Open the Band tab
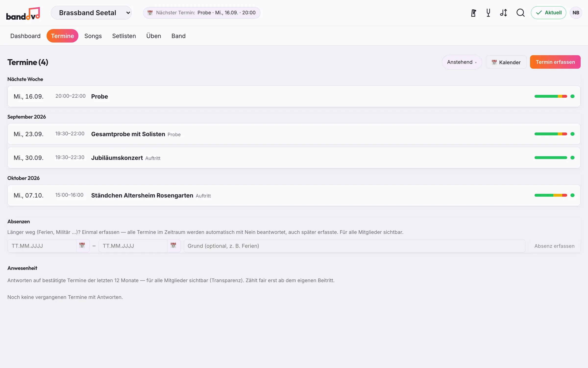Viewport: 588px width, 368px height. coord(178,36)
